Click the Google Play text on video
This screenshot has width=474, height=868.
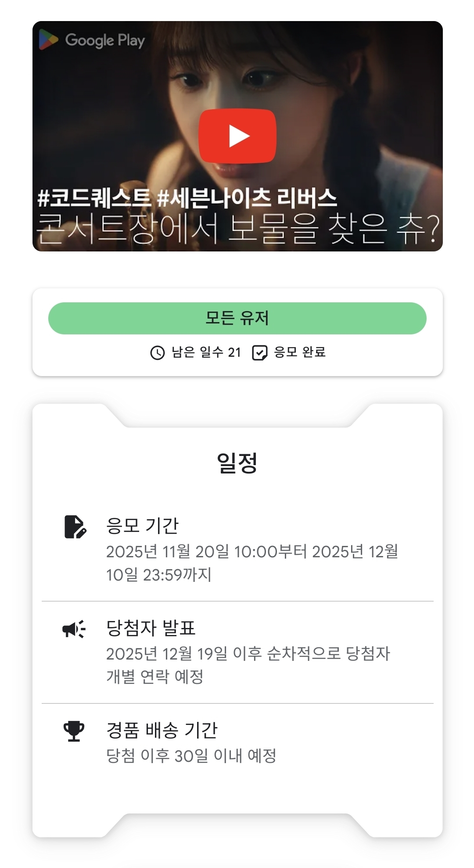point(105,40)
